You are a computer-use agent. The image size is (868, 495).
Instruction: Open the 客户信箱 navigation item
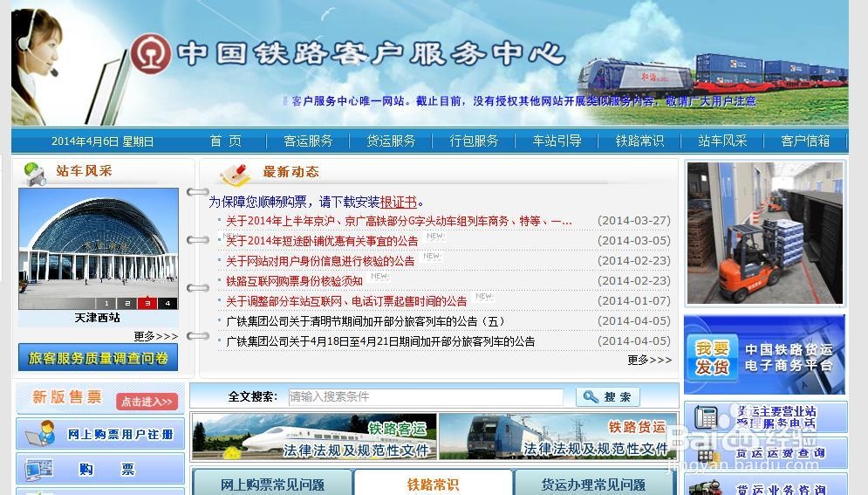point(805,141)
